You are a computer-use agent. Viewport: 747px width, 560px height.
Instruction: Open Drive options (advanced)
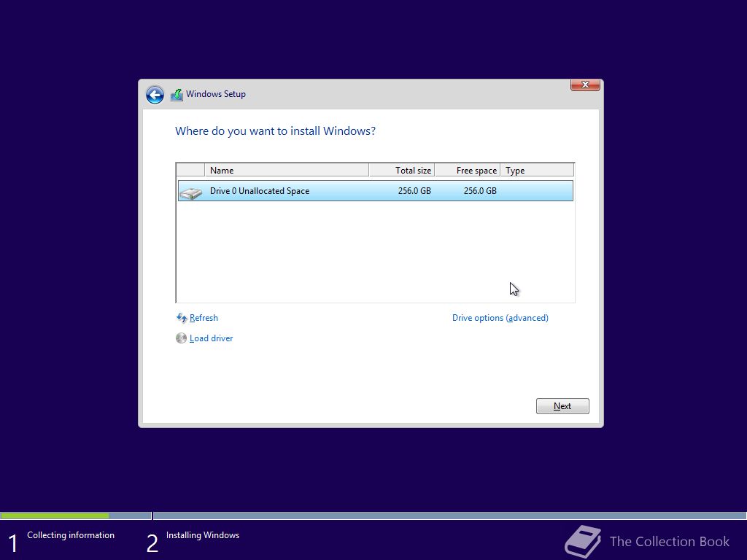(x=500, y=318)
